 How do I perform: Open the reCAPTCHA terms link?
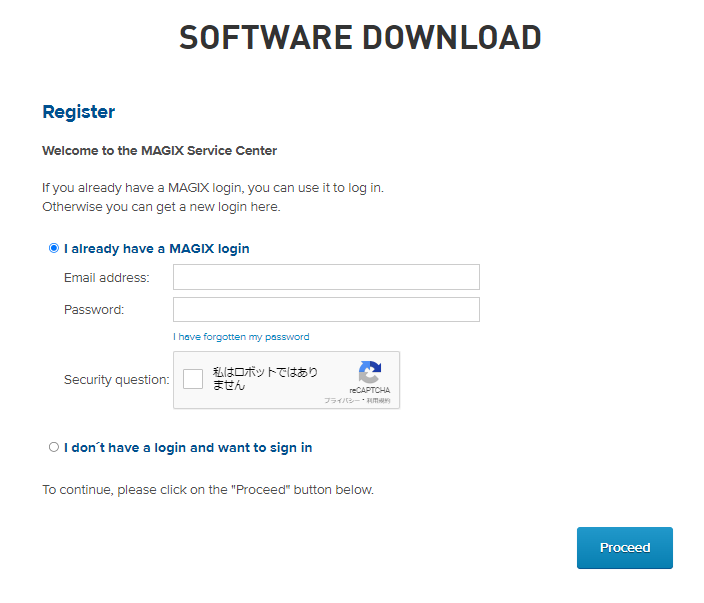pos(378,401)
